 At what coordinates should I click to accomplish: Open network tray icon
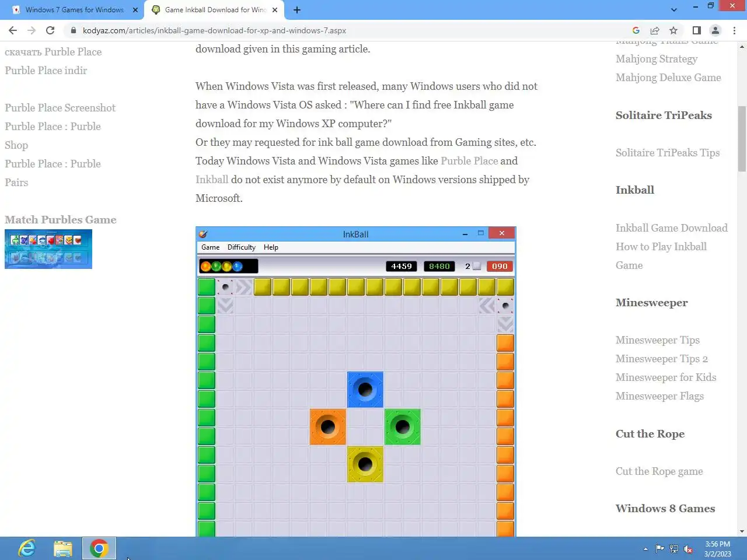pyautogui.click(x=674, y=548)
